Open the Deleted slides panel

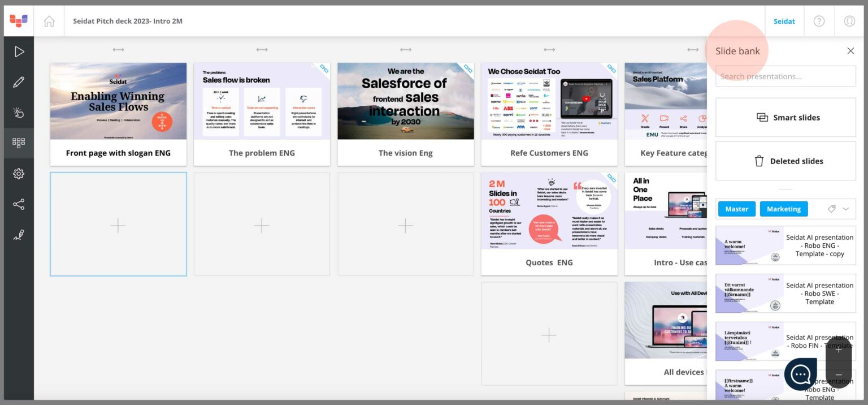coord(785,161)
